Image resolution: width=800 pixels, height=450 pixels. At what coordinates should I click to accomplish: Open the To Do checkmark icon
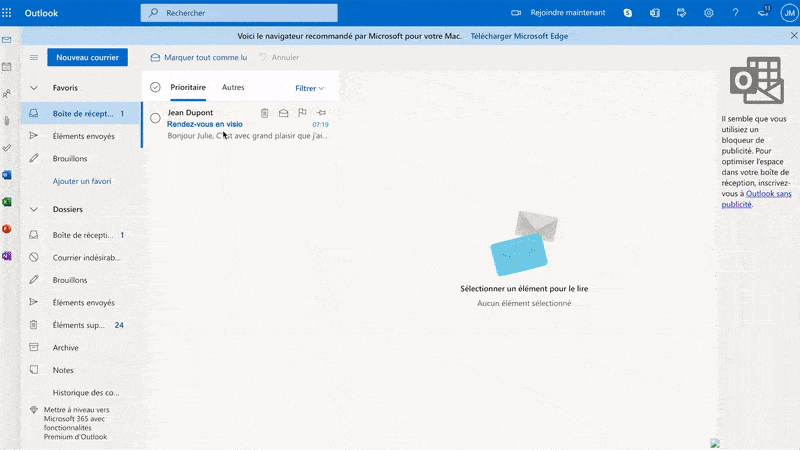(x=7, y=148)
